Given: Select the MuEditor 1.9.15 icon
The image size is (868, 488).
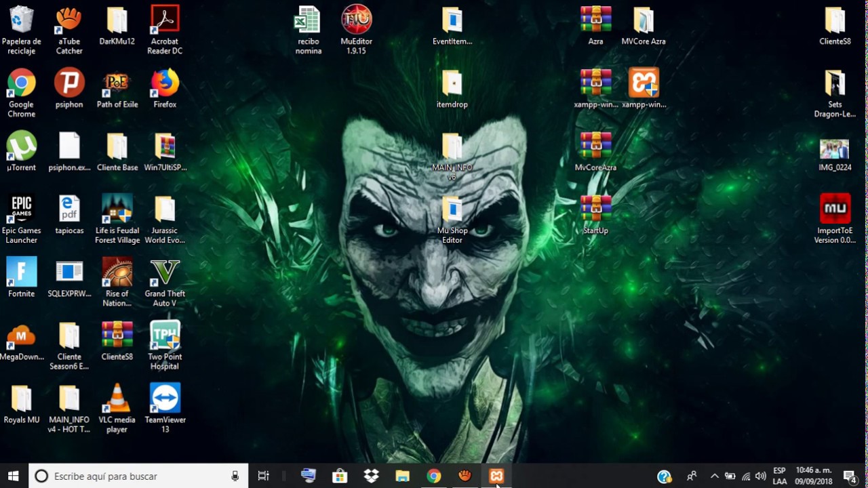Looking at the screenshot, I should click(356, 30).
